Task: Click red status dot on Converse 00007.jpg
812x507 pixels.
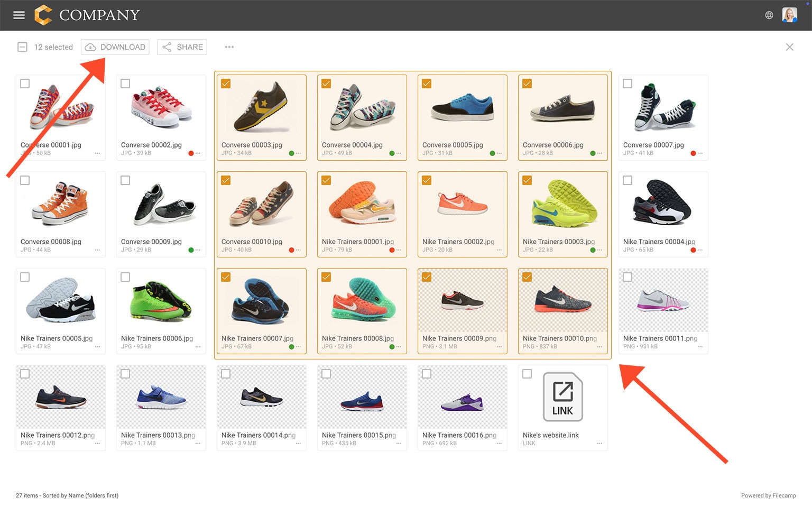Action: click(693, 153)
